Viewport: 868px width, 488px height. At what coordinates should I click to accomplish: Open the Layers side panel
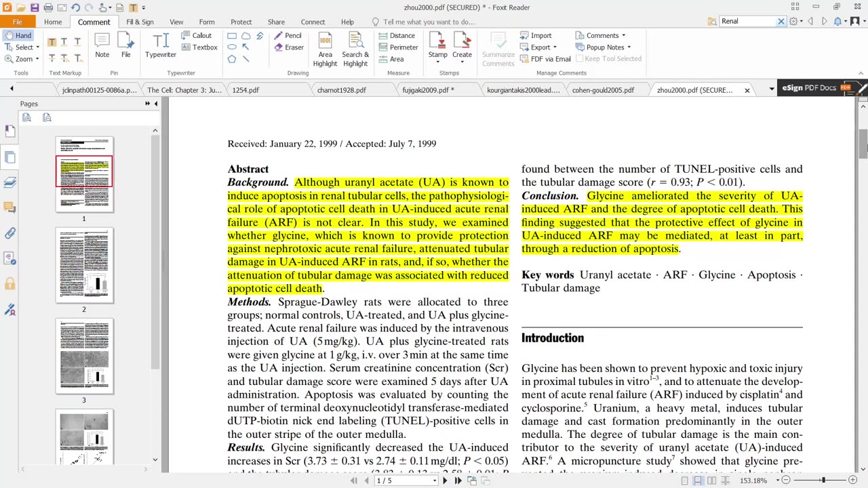[x=9, y=182]
